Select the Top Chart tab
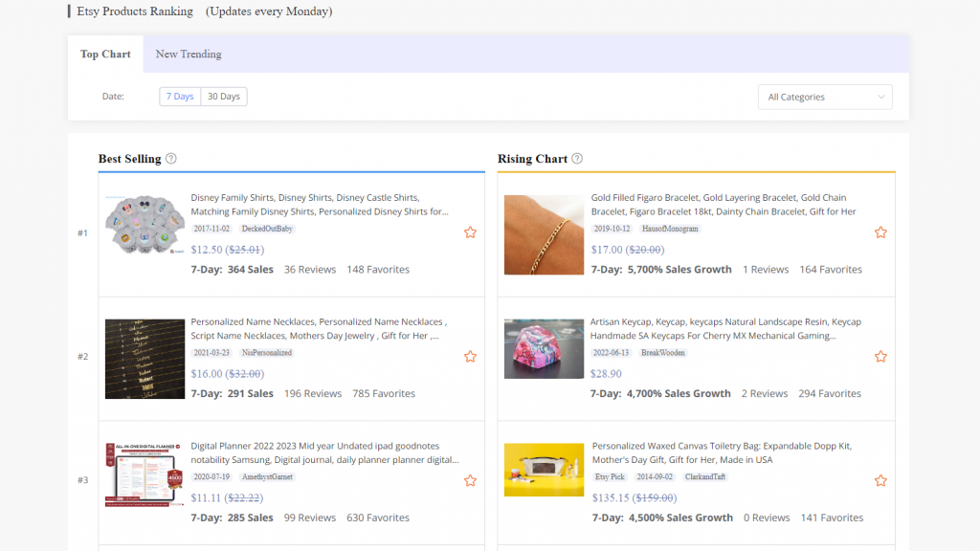 click(105, 55)
